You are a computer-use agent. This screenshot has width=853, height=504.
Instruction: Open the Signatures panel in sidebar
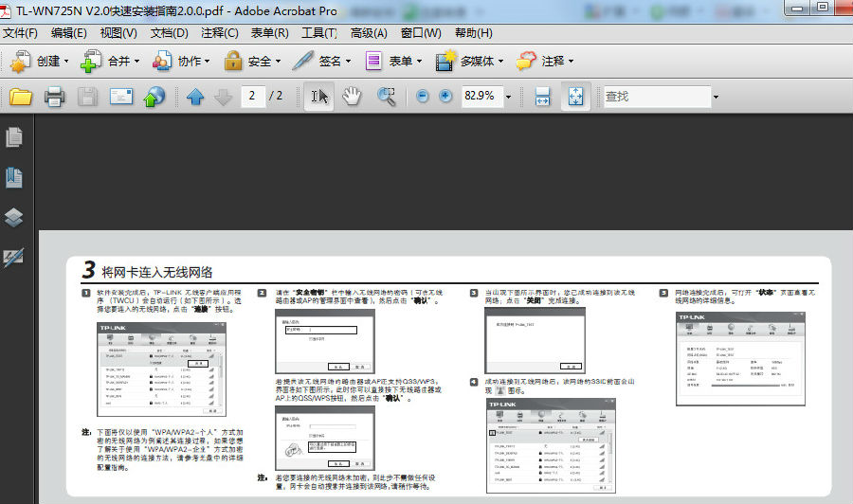click(x=13, y=257)
